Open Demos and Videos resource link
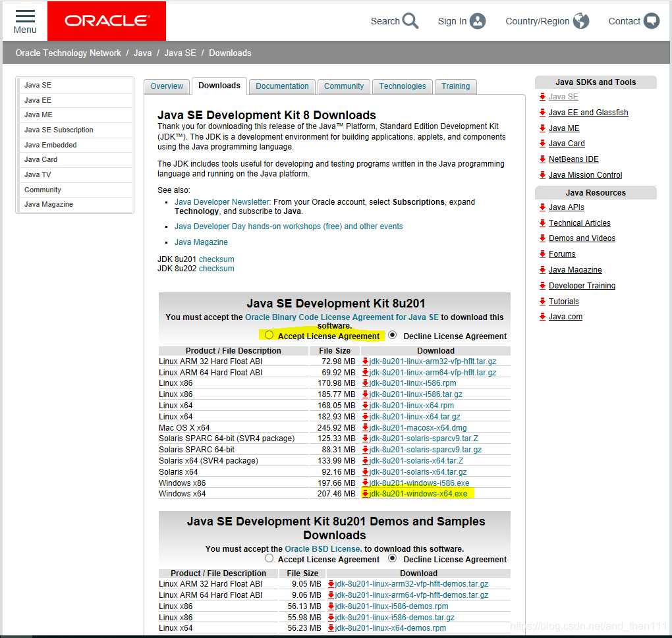The height and width of the screenshot is (638, 672). tap(582, 238)
